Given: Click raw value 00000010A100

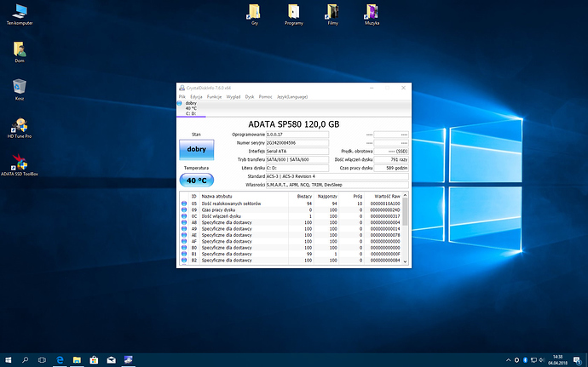Looking at the screenshot, I should 384,204.
